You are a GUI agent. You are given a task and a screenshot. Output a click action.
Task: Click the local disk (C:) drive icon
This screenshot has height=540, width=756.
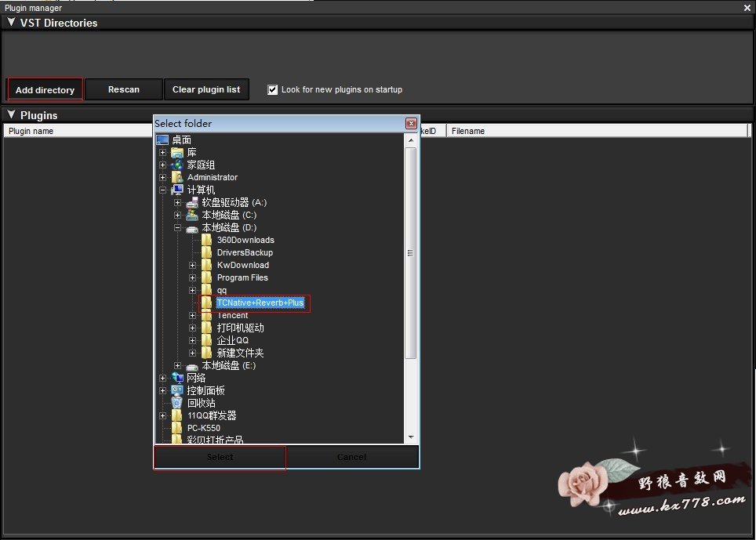pos(192,215)
